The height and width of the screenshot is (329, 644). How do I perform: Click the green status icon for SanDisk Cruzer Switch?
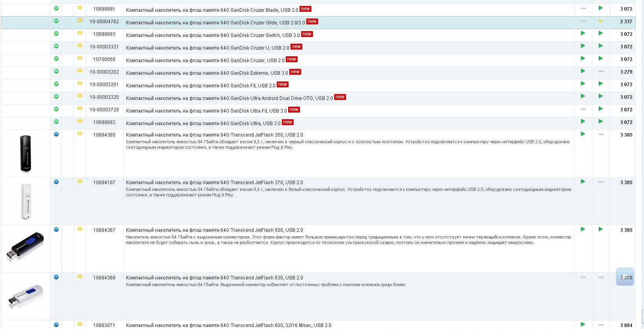tap(56, 33)
